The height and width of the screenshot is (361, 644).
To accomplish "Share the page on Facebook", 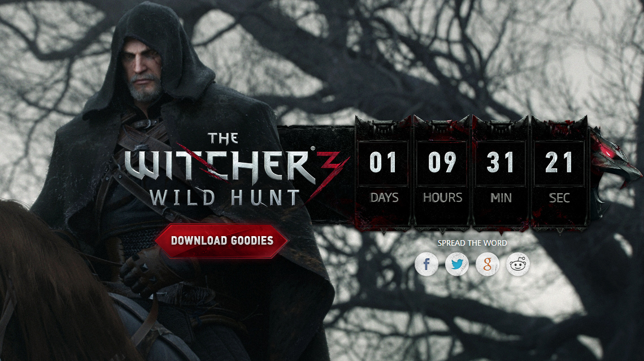I will click(x=427, y=264).
